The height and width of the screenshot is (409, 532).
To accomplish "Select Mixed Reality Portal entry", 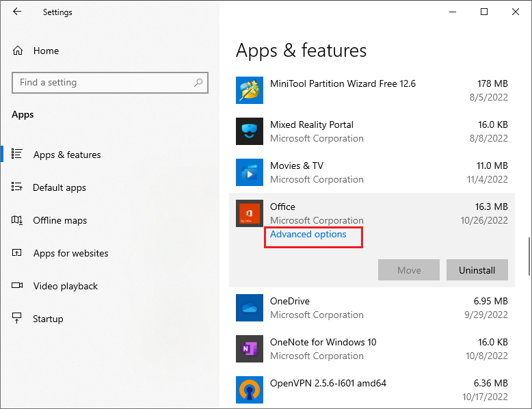I will click(x=311, y=124).
